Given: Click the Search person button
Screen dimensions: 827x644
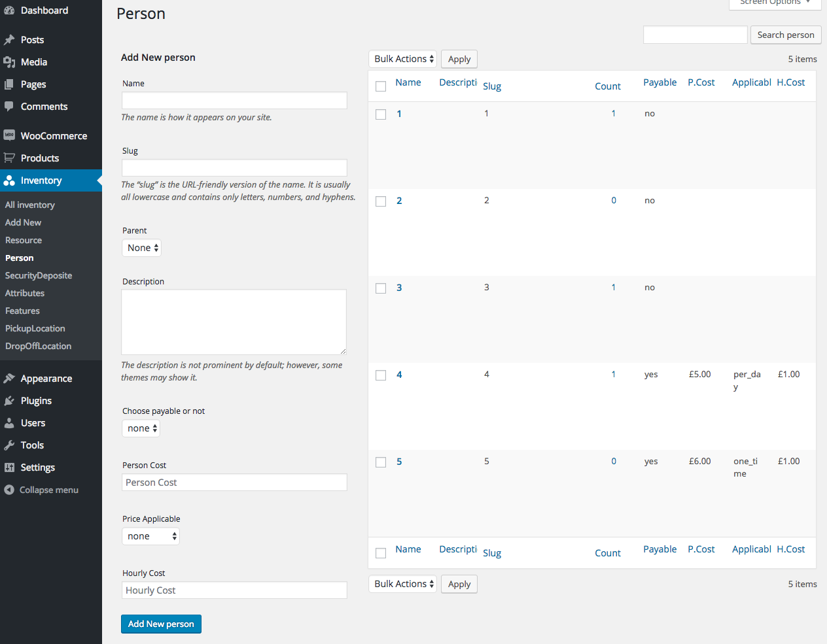Looking at the screenshot, I should click(x=786, y=35).
